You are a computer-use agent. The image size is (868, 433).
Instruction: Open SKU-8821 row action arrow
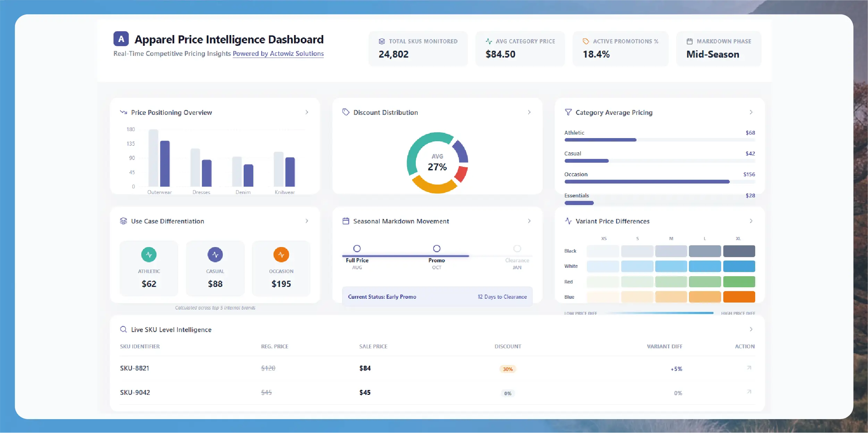coord(749,368)
